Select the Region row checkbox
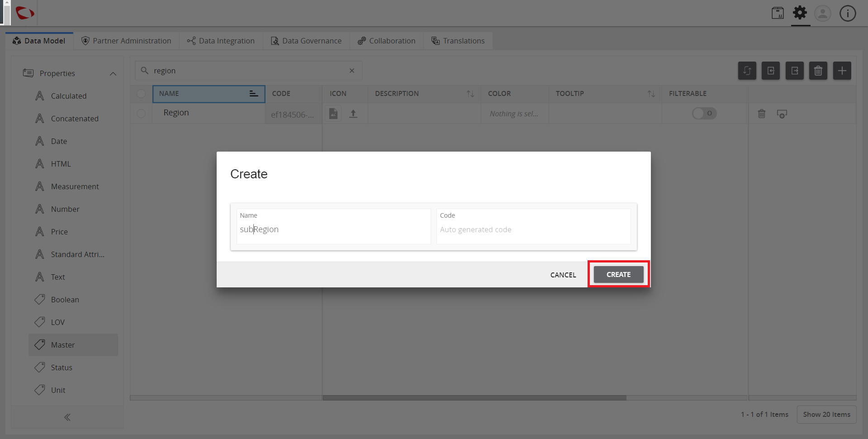 click(x=141, y=114)
